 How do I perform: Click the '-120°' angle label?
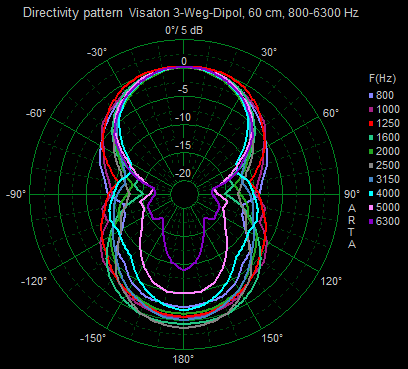[x=34, y=281]
